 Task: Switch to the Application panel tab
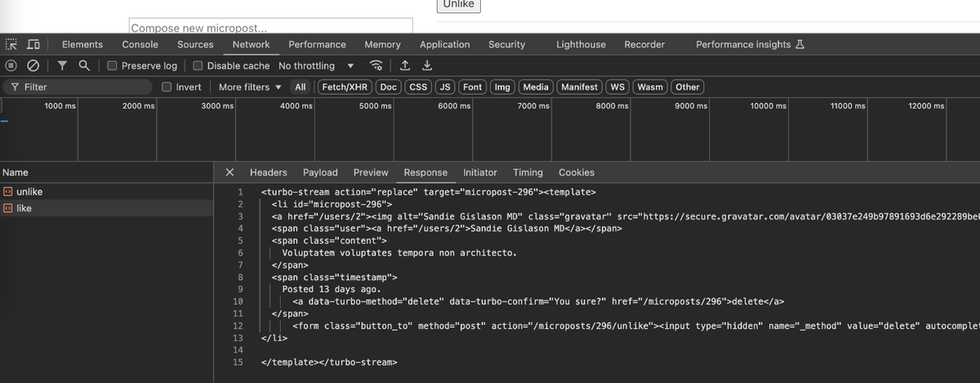[x=445, y=45]
